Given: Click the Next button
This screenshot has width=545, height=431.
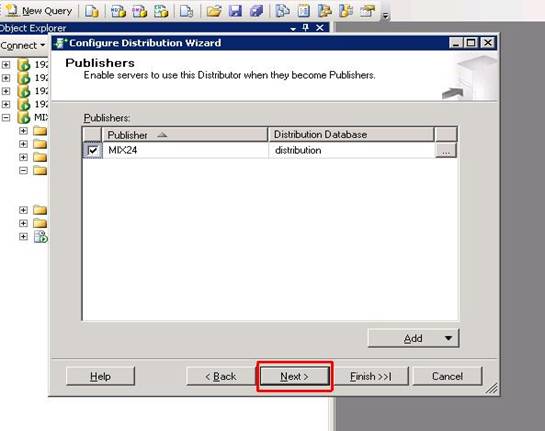Looking at the screenshot, I should 294,376.
